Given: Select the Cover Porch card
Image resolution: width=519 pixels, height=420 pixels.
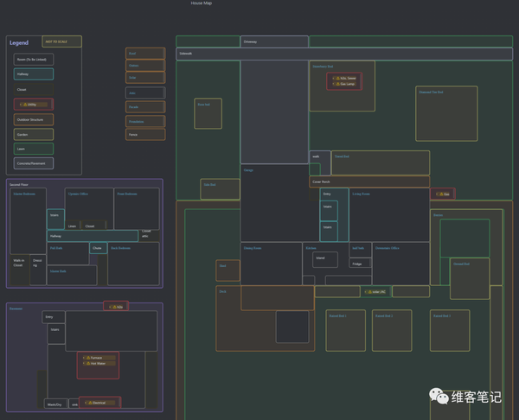Looking at the screenshot, I should coord(369,181).
